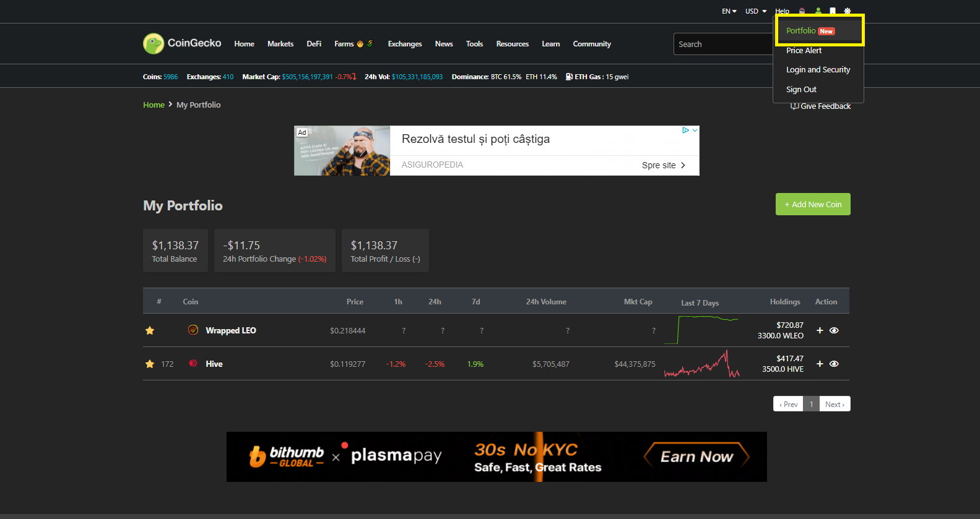Viewport: 980px width, 519px height.
Task: Open Login and Security settings
Action: 818,70
